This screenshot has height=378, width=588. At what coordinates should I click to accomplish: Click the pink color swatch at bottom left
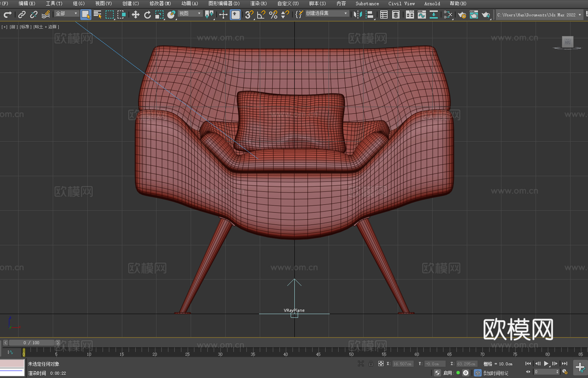[x=12, y=364]
